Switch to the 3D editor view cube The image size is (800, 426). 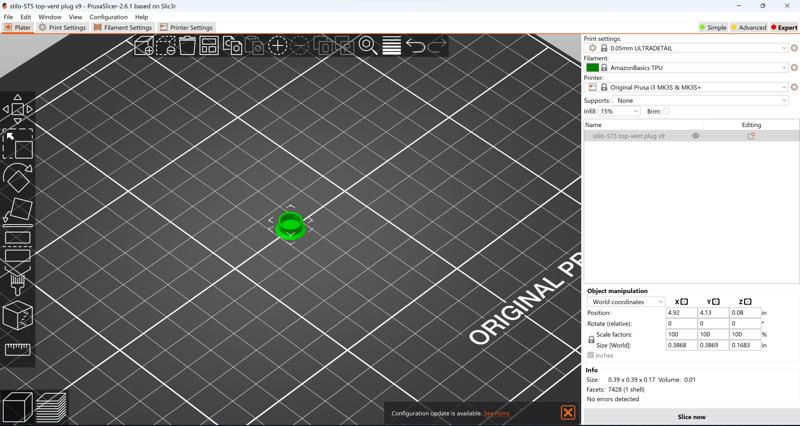[x=17, y=407]
